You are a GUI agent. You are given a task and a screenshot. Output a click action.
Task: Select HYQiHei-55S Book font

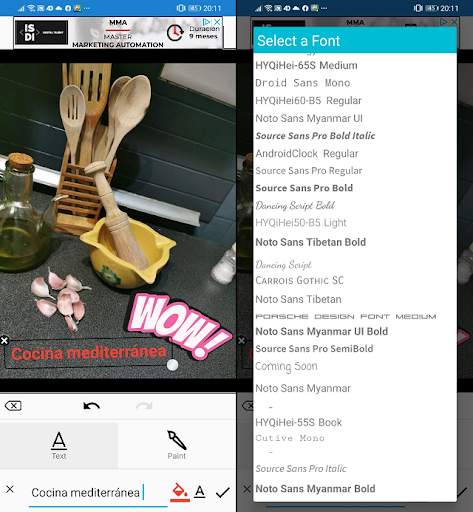click(299, 423)
